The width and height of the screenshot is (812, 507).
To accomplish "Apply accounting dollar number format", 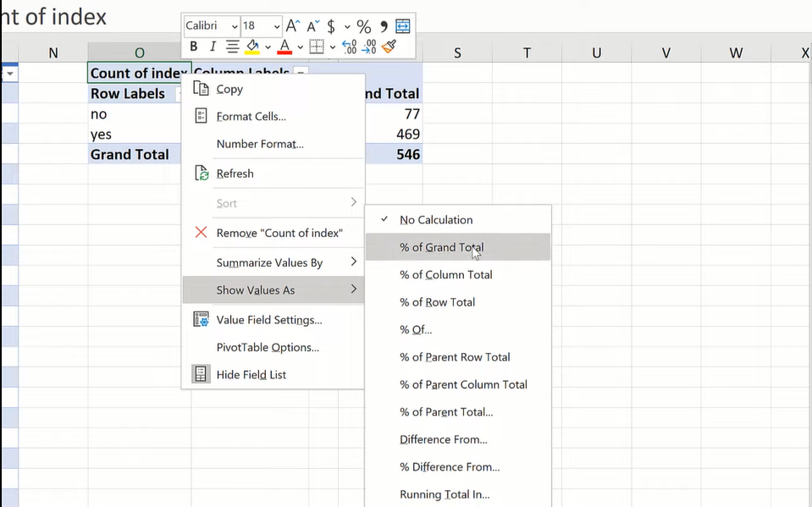I will coord(331,25).
